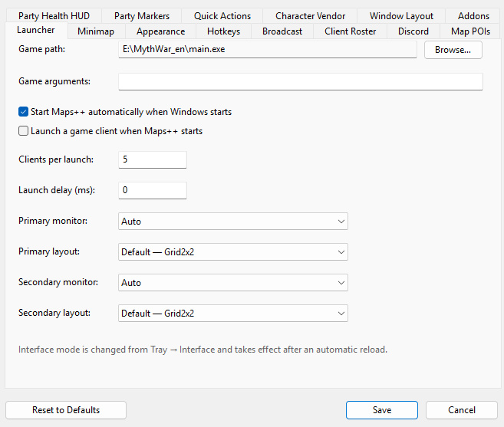
Task: Expand the Secondary layout dropdown
Action: [233, 314]
